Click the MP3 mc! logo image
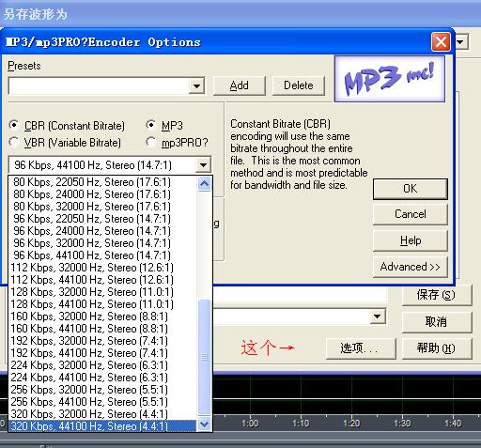Viewport: 481px width, 448px height. coord(390,79)
